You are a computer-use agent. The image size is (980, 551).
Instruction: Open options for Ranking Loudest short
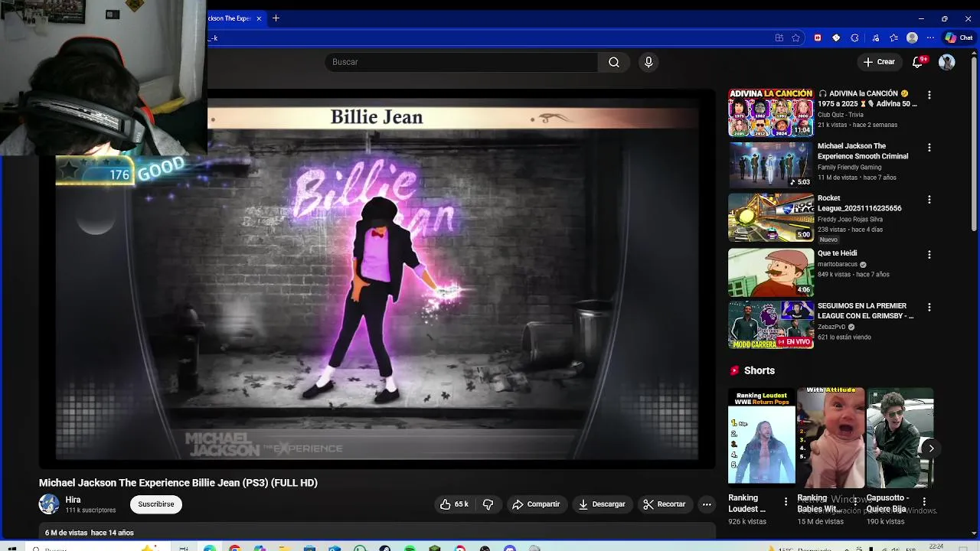[786, 502]
